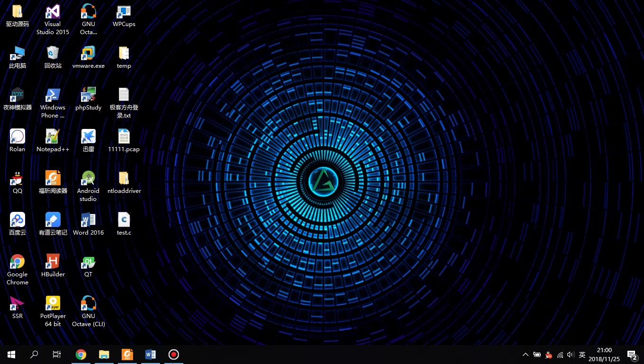The height and width of the screenshot is (364, 644).
Task: Switch to Chrome on the taskbar
Action: coord(81,355)
